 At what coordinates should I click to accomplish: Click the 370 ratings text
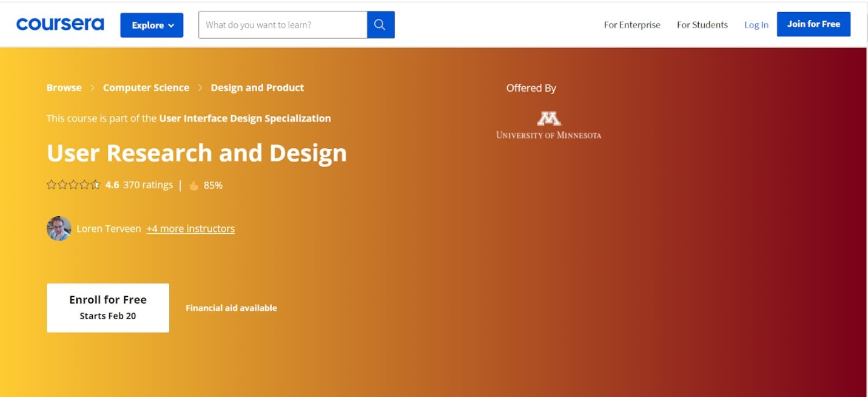click(148, 185)
